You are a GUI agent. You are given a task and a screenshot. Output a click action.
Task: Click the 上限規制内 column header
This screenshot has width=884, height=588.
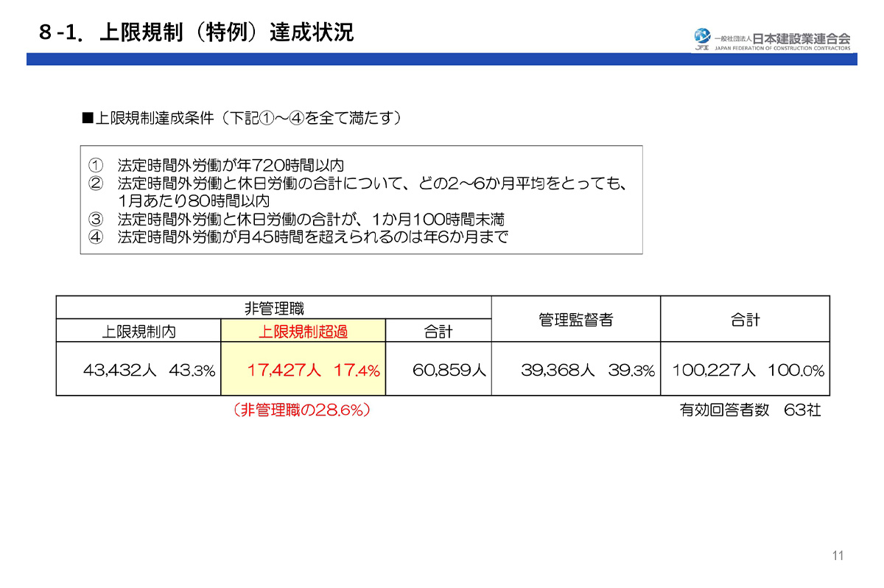click(138, 331)
